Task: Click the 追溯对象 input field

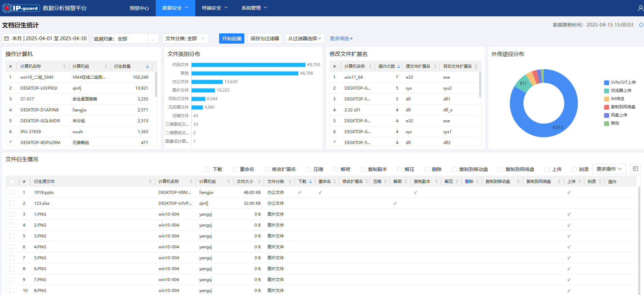Action: (120, 38)
